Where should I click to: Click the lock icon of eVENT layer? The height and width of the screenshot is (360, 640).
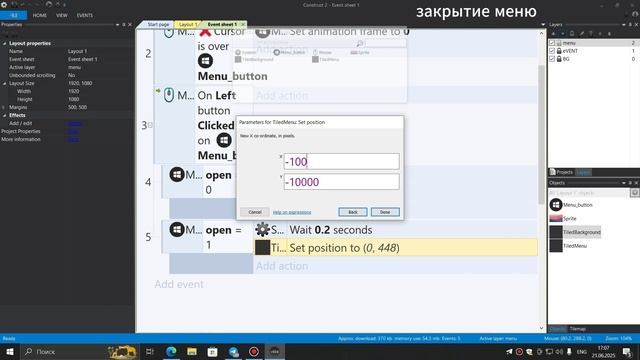pos(559,51)
